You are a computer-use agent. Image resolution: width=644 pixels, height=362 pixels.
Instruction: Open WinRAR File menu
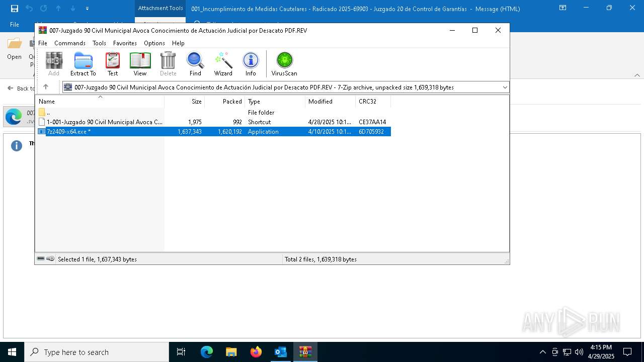pyautogui.click(x=43, y=43)
